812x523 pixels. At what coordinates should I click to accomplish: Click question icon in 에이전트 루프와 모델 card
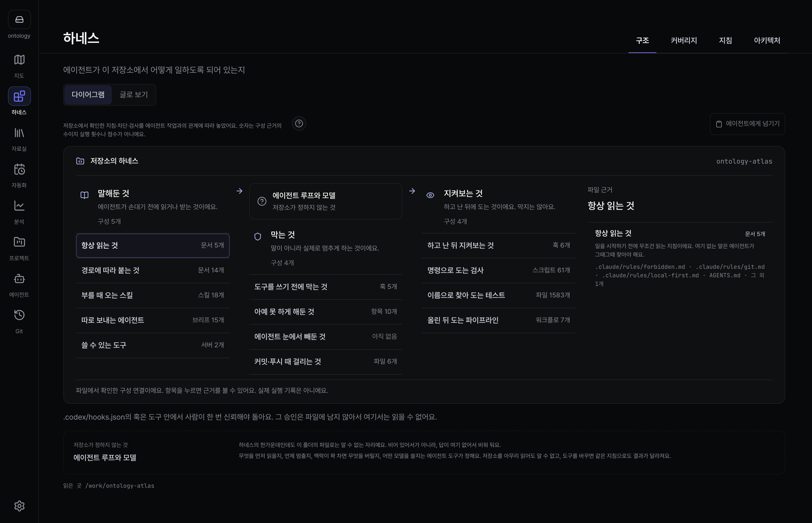[262, 201]
